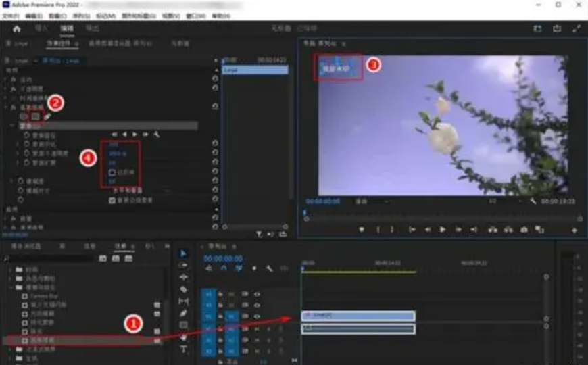Expand the Immersive Video effects folder

click(x=11, y=349)
